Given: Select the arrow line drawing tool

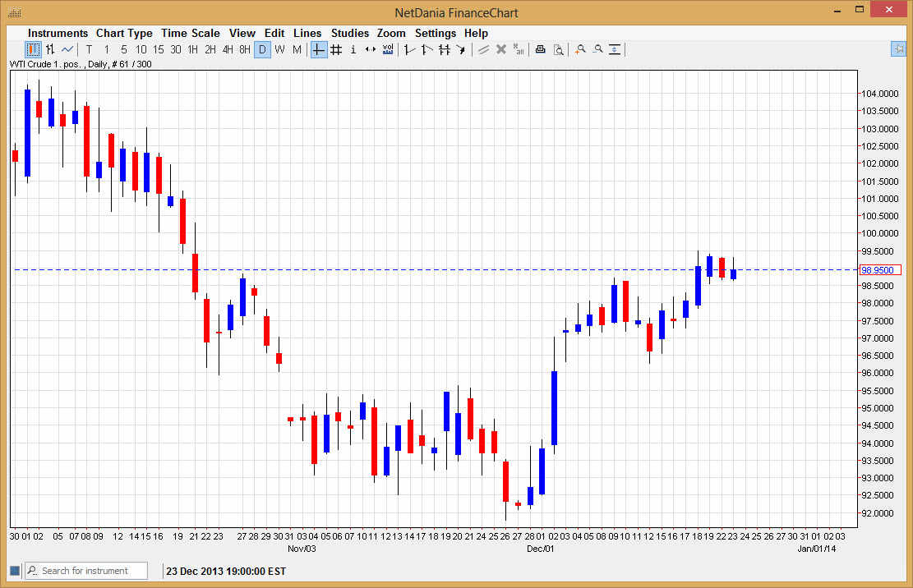Looking at the screenshot, I should click(x=461, y=50).
